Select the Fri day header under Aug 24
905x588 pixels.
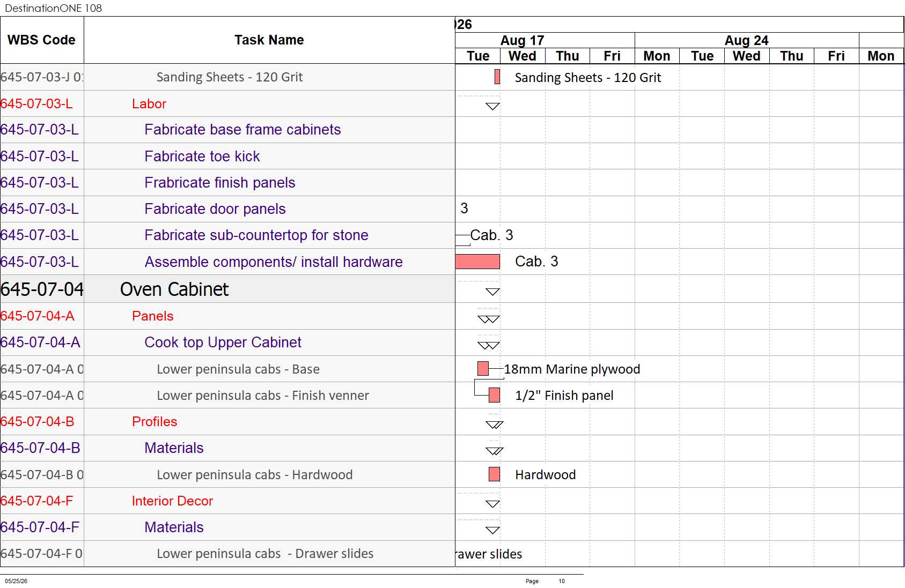836,56
